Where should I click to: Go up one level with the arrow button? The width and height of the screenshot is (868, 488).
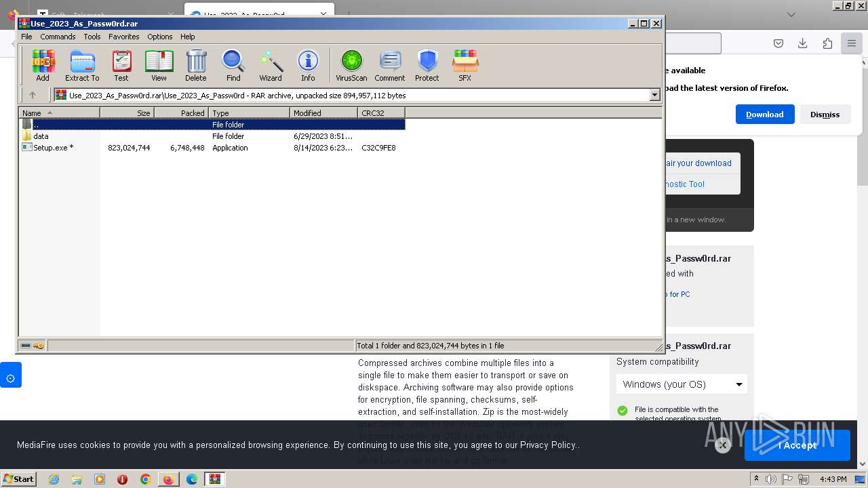pyautogui.click(x=32, y=95)
